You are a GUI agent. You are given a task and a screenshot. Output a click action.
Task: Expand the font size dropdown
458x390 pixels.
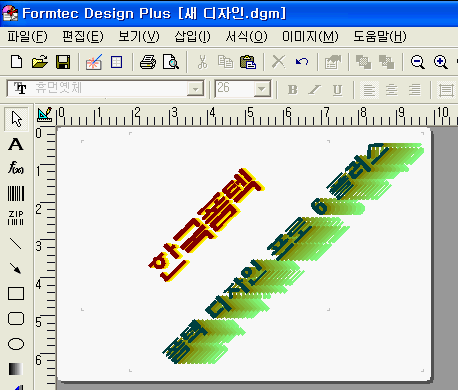(x=262, y=89)
